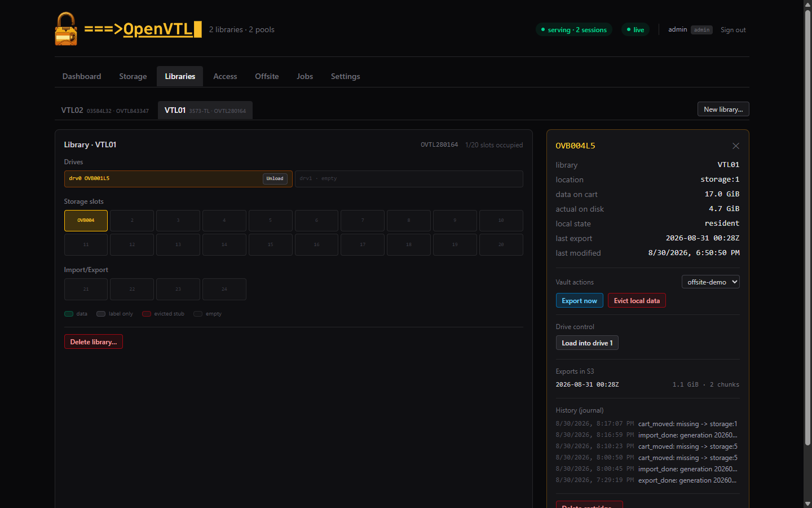Click the OpenVTL padlock logo icon

[x=66, y=29]
